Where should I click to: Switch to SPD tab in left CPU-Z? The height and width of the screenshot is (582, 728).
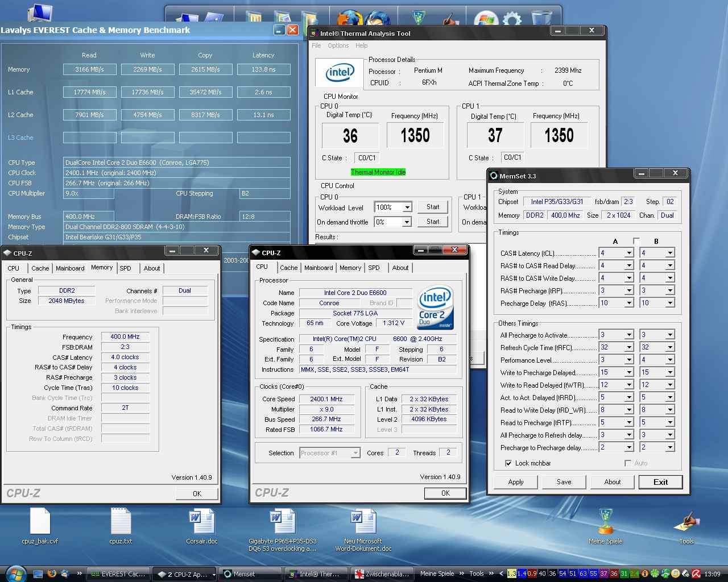click(x=126, y=268)
